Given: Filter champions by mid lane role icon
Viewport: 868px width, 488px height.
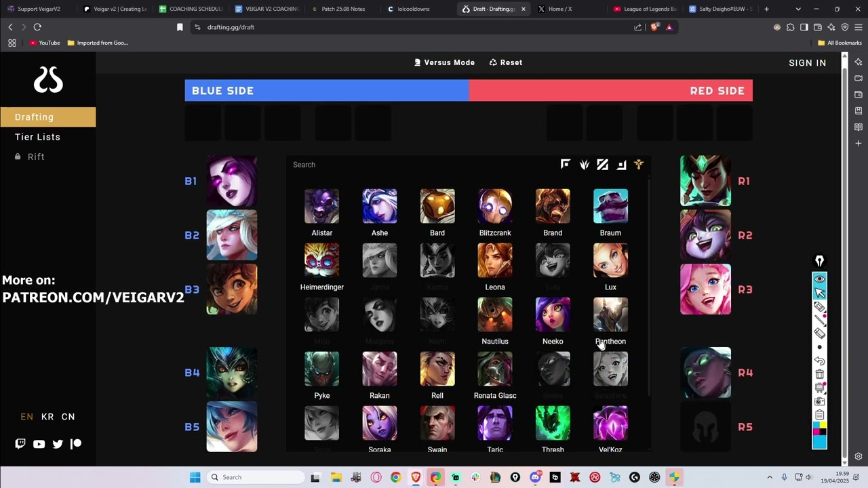Looking at the screenshot, I should 602,164.
